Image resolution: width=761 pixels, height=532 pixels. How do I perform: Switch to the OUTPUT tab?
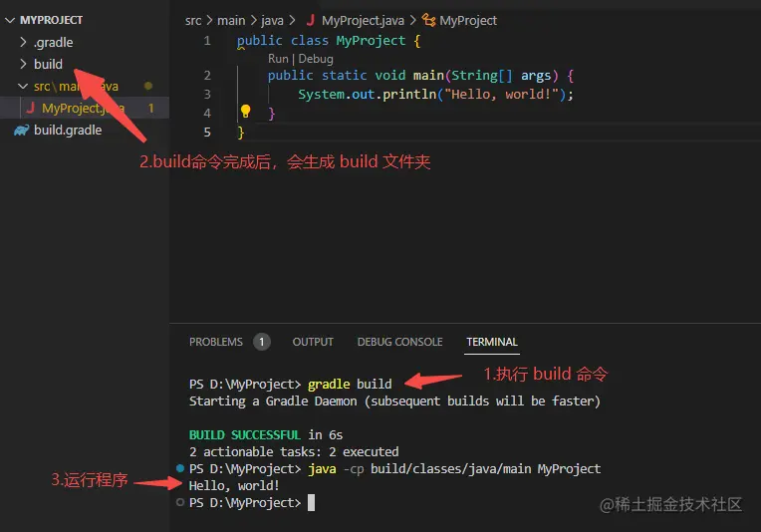coord(313,342)
